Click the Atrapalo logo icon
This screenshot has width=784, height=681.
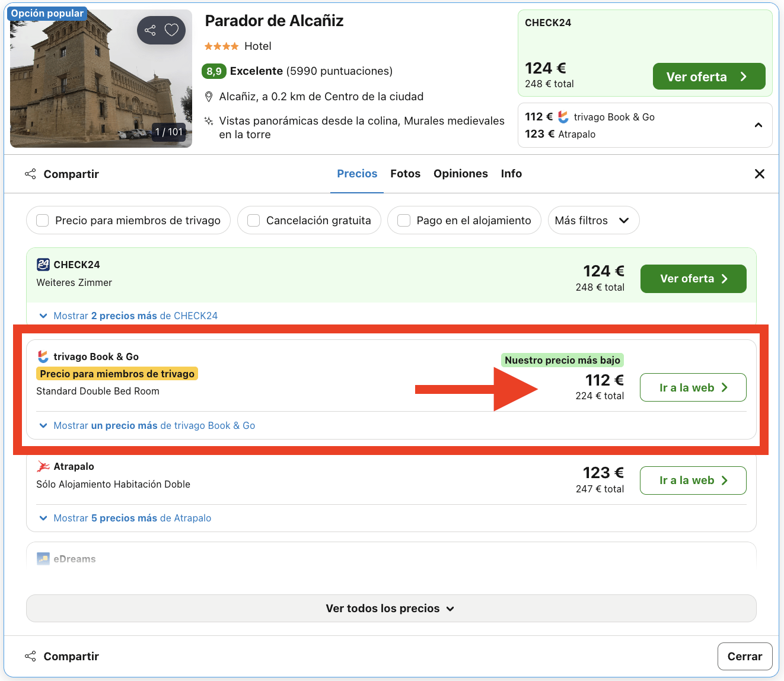[42, 466]
